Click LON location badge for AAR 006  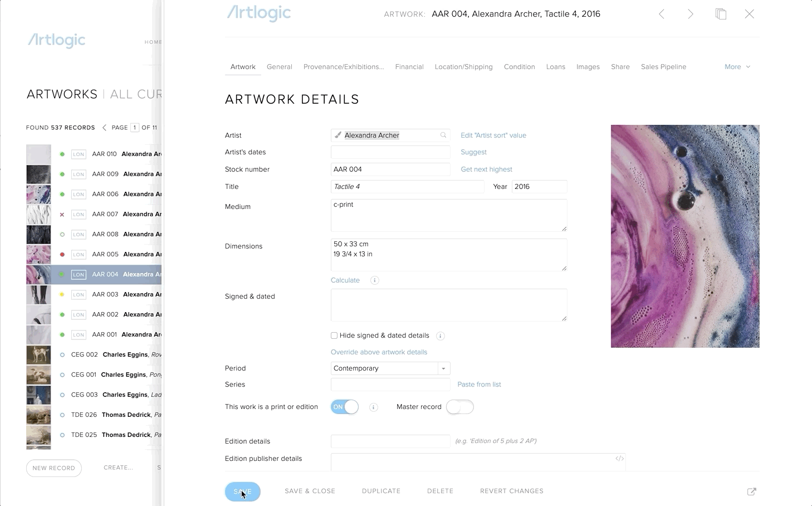tap(79, 194)
